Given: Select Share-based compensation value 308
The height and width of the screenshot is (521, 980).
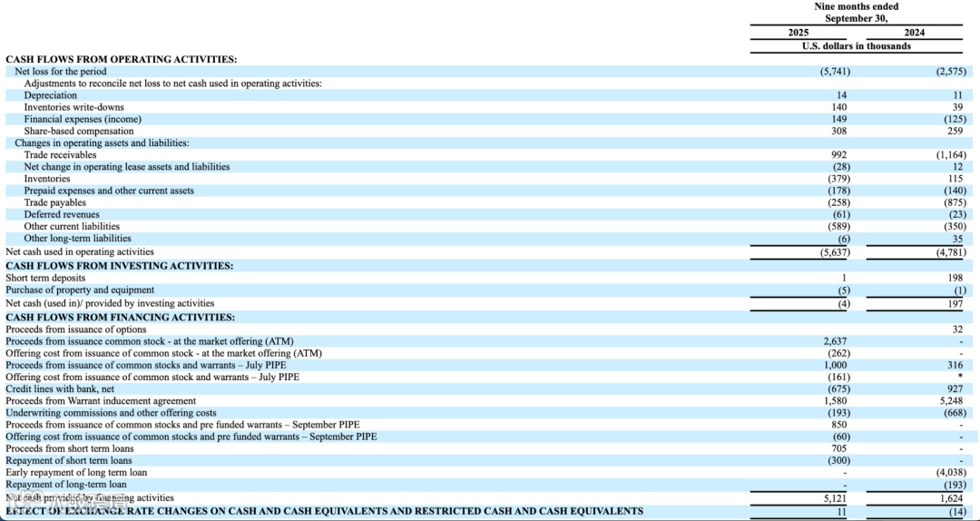Looking at the screenshot, I should (838, 131).
